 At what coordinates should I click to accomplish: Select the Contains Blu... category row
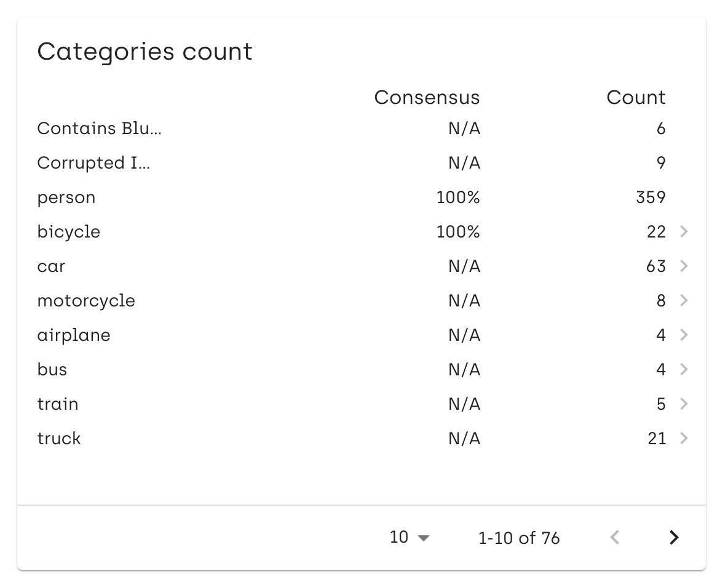(362, 128)
